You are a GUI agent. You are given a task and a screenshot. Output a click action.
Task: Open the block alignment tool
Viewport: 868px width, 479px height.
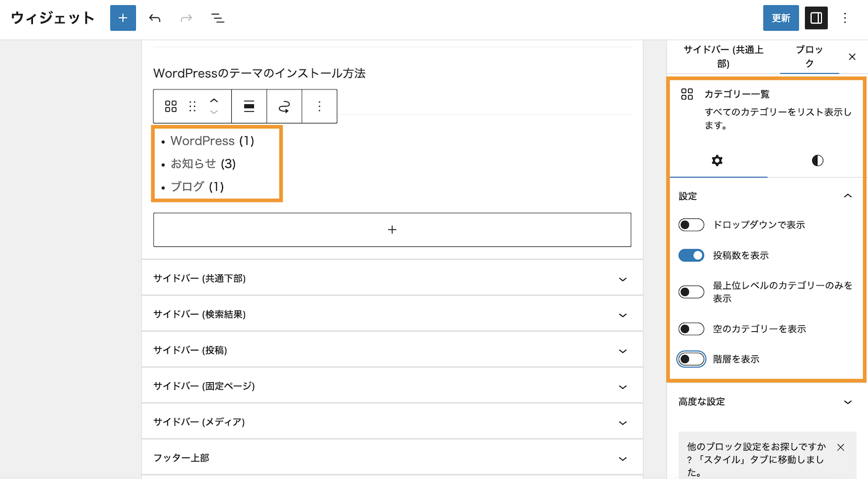[x=249, y=106]
